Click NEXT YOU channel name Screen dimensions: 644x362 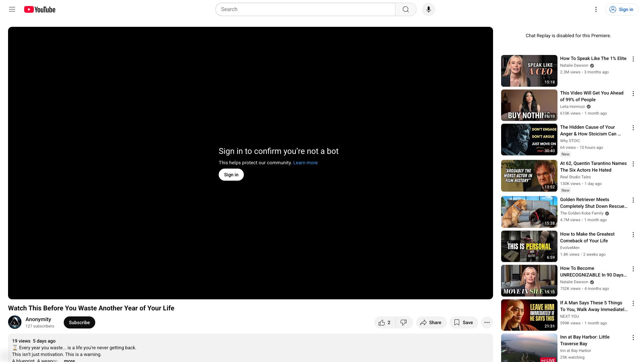pos(569,316)
